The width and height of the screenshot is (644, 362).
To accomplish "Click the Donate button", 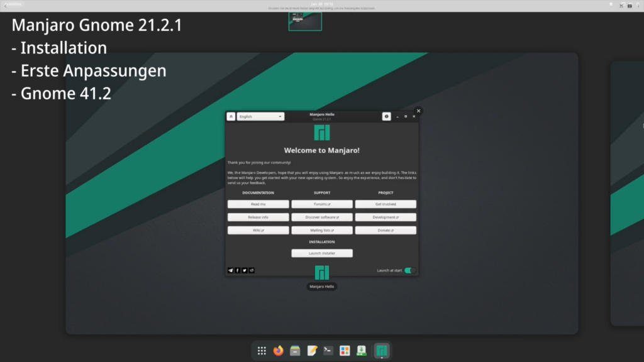I will tap(386, 230).
